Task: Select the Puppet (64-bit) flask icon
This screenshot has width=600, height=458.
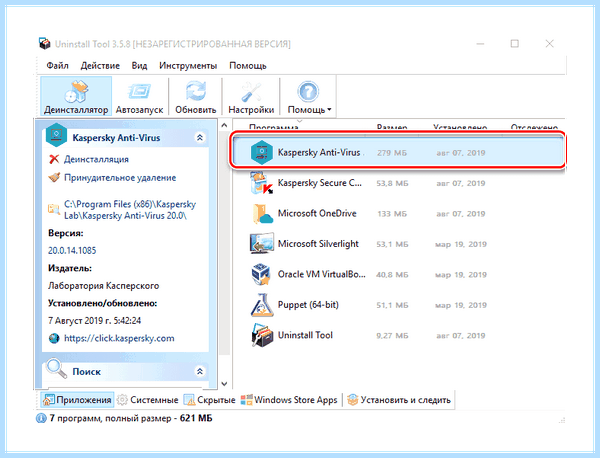Action: [x=262, y=305]
